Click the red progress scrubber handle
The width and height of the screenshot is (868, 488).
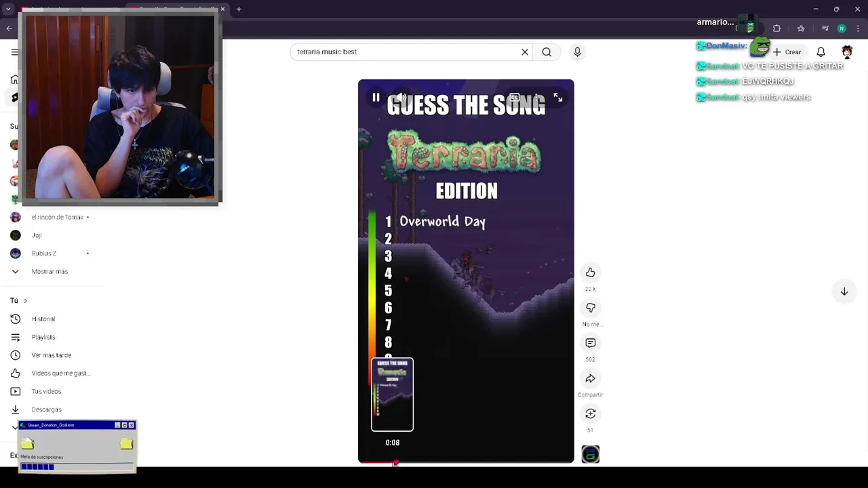(395, 463)
